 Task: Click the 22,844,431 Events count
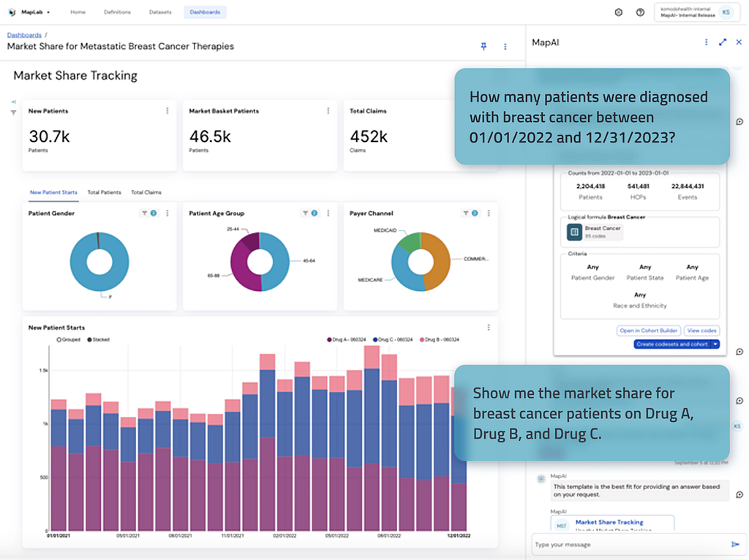pos(688,186)
